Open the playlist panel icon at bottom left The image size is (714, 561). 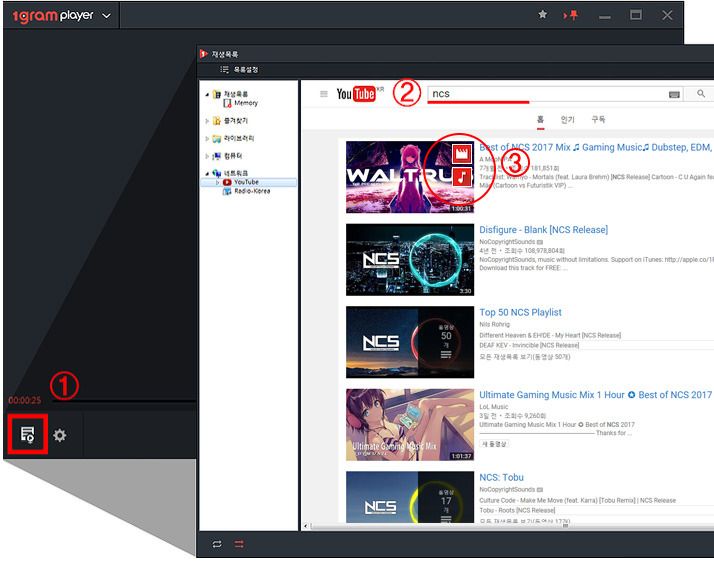[27, 434]
